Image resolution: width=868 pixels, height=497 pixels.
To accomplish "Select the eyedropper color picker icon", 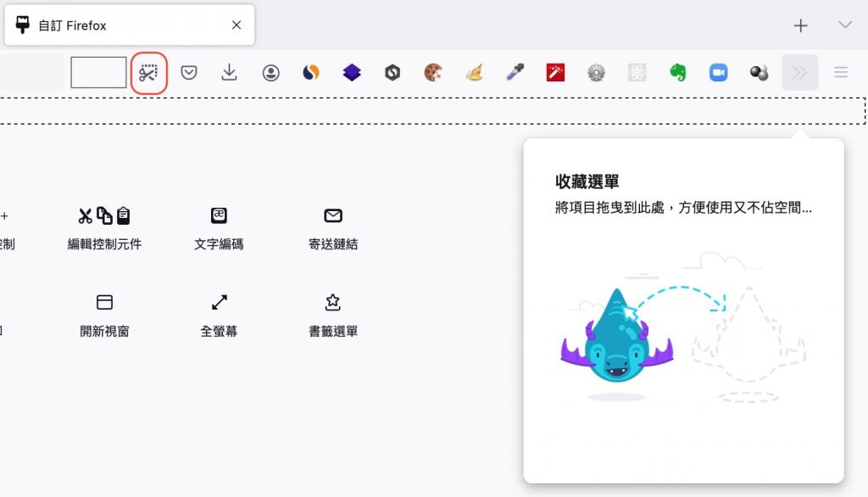I will tap(515, 73).
